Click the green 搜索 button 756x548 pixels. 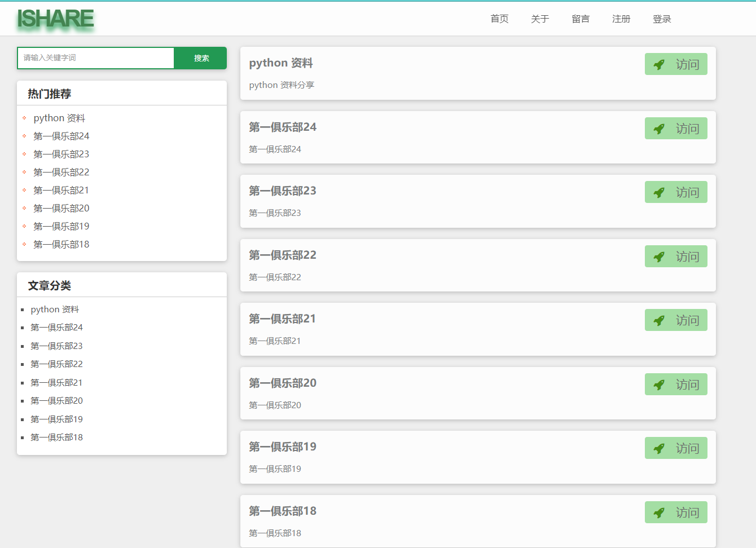click(x=200, y=58)
